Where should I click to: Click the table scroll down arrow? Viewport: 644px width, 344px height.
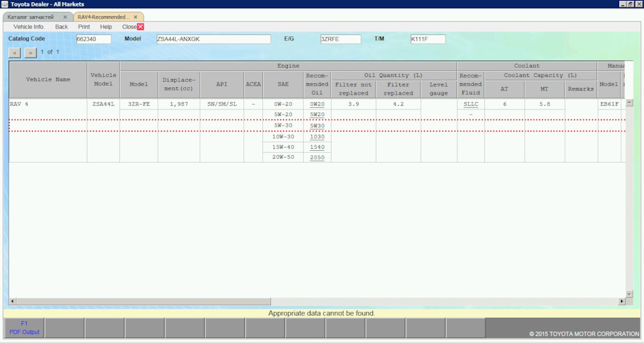point(629,294)
